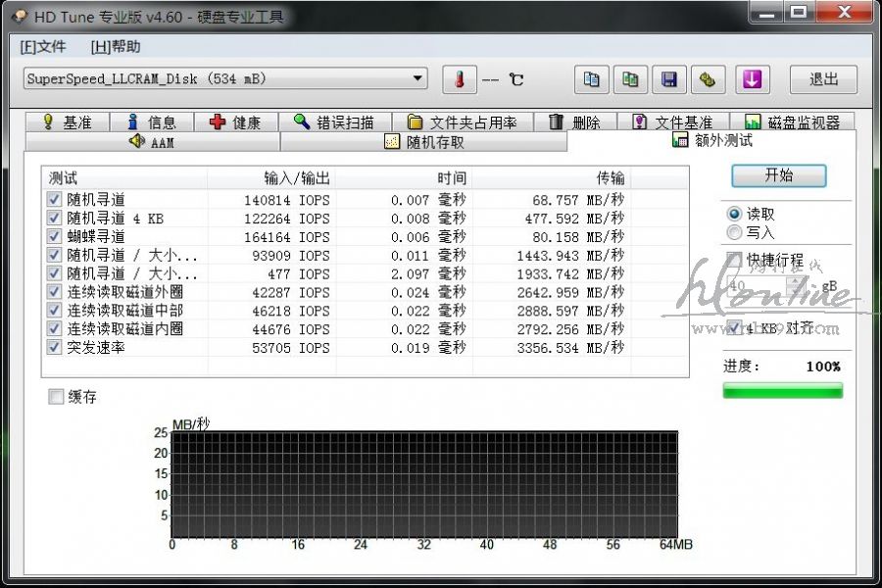Screen dimensions: 882x588
Task: Enable the 缓存 checkbox
Action: coord(57,397)
